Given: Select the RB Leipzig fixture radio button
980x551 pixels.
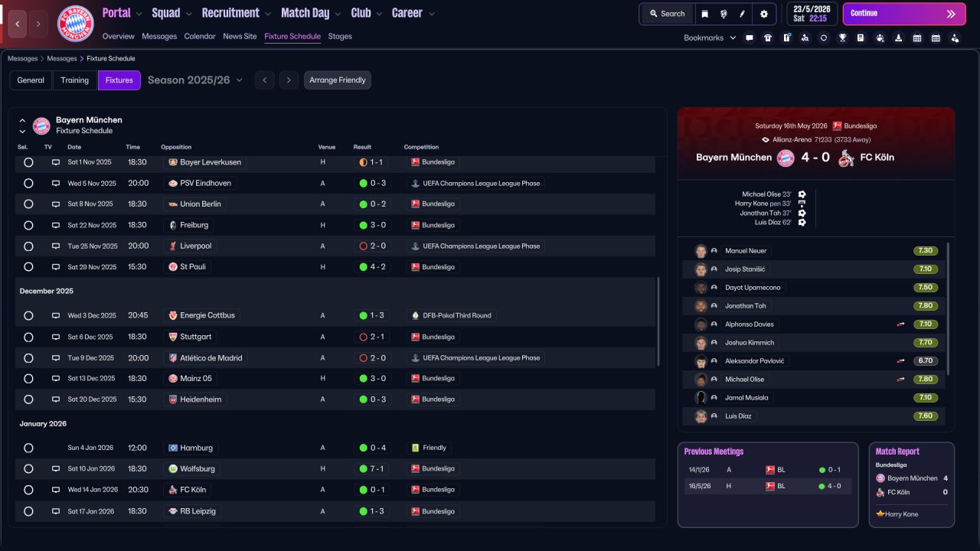Looking at the screenshot, I should [28, 511].
